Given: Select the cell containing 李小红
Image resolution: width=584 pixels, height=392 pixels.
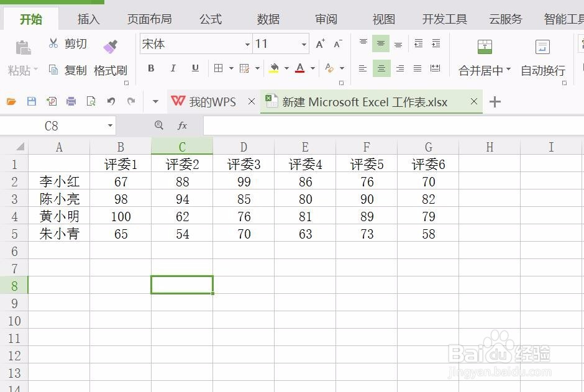Looking at the screenshot, I should pyautogui.click(x=59, y=181).
